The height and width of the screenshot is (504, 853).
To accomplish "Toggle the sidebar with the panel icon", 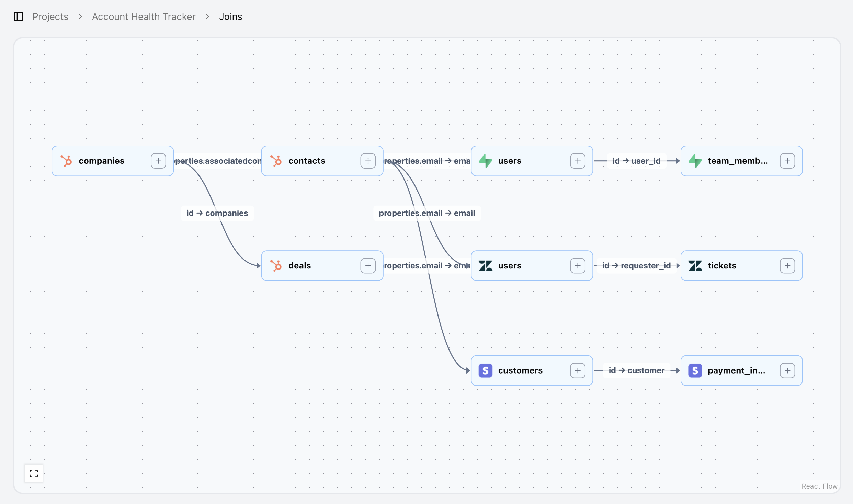I will point(18,16).
